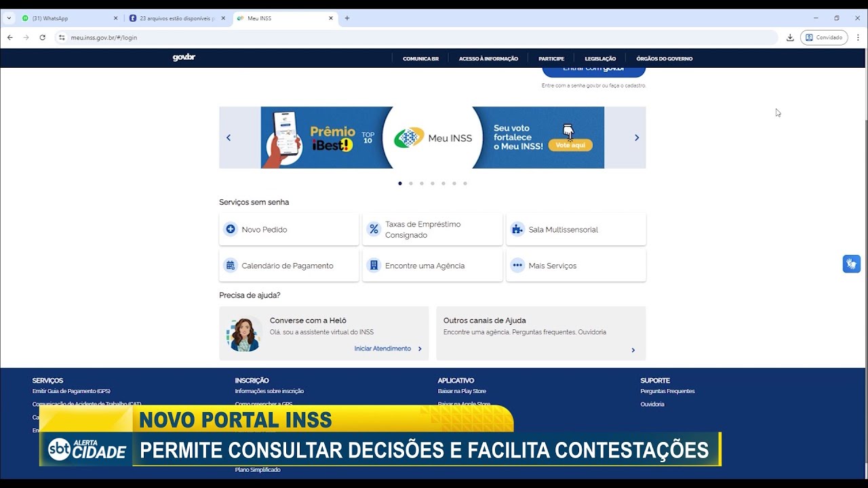Image resolution: width=868 pixels, height=488 pixels.
Task: Open the Convidado profile button
Action: coord(824,37)
